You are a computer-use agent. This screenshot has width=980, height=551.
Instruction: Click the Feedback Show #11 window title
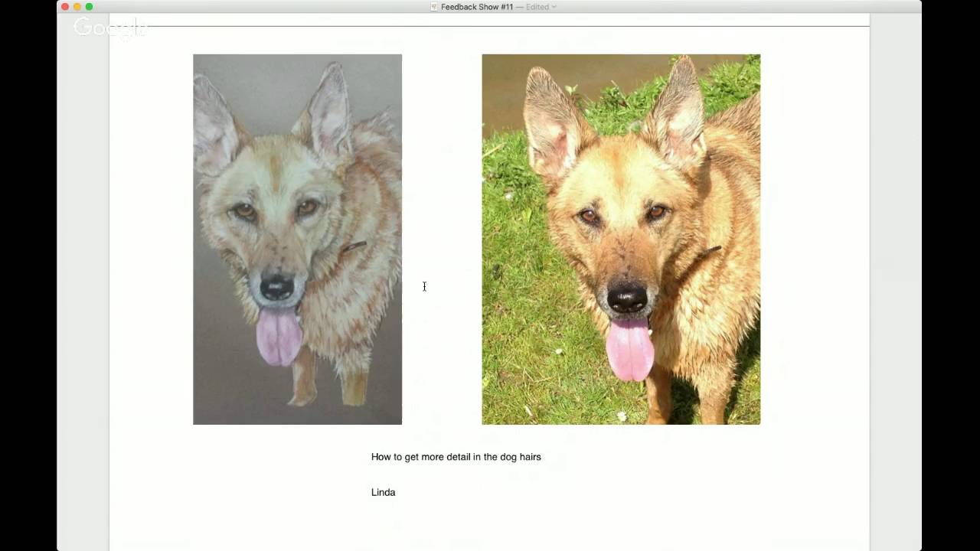(x=477, y=7)
